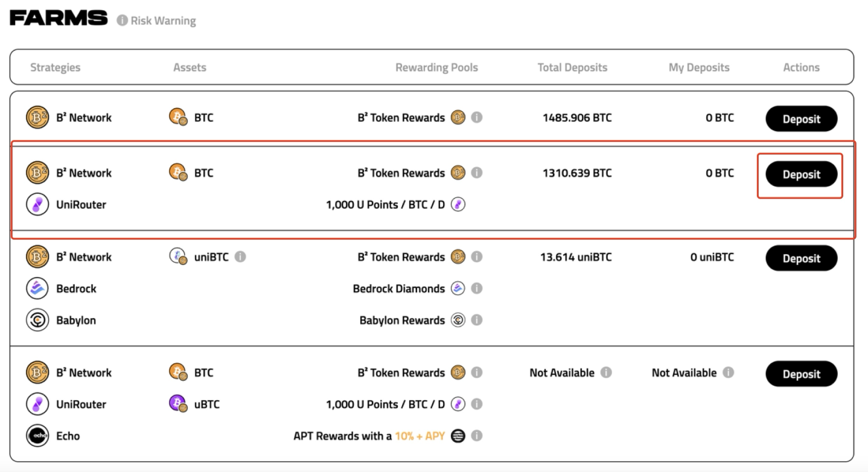Image resolution: width=868 pixels, height=472 pixels.
Task: Click the 10% + APY orange text
Action: 420,436
